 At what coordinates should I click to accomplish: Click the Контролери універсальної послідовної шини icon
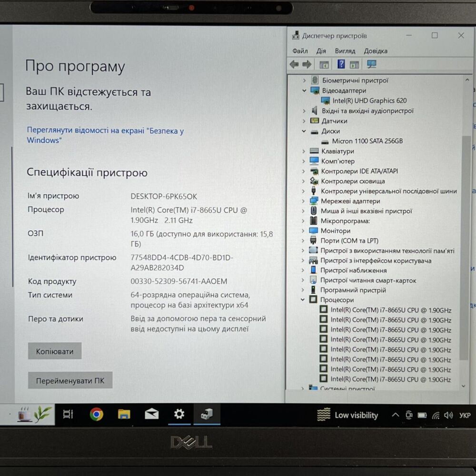click(x=314, y=191)
